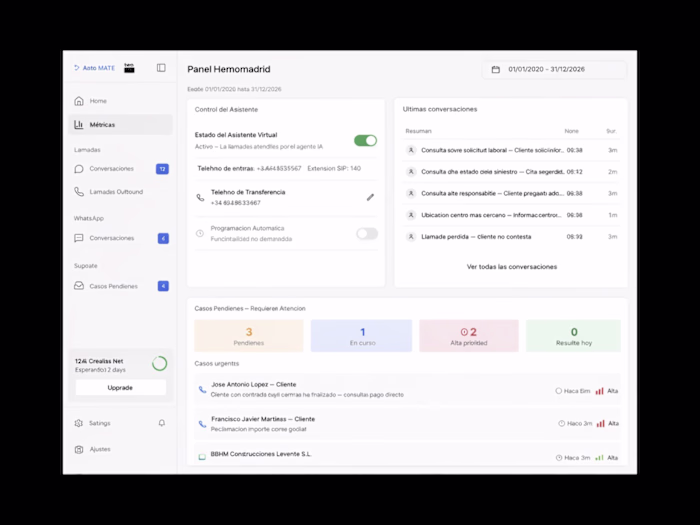The image size is (700, 525).
Task: Click the Auto MATE logo
Action: pos(94,68)
